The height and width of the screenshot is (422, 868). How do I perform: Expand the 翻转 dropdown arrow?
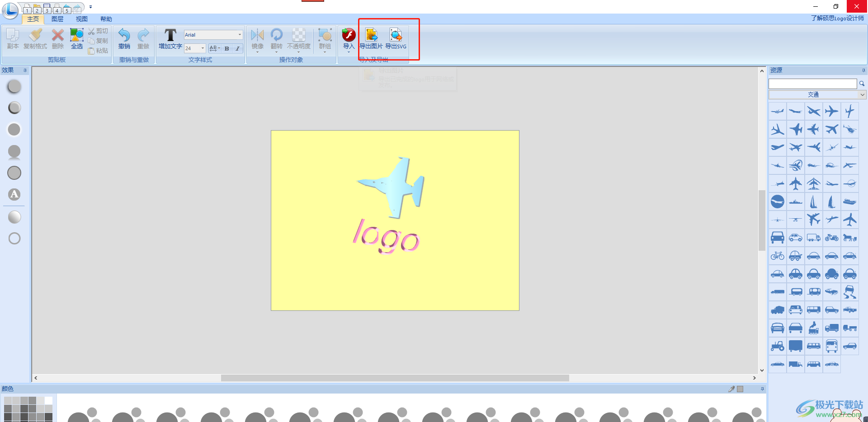click(x=276, y=52)
